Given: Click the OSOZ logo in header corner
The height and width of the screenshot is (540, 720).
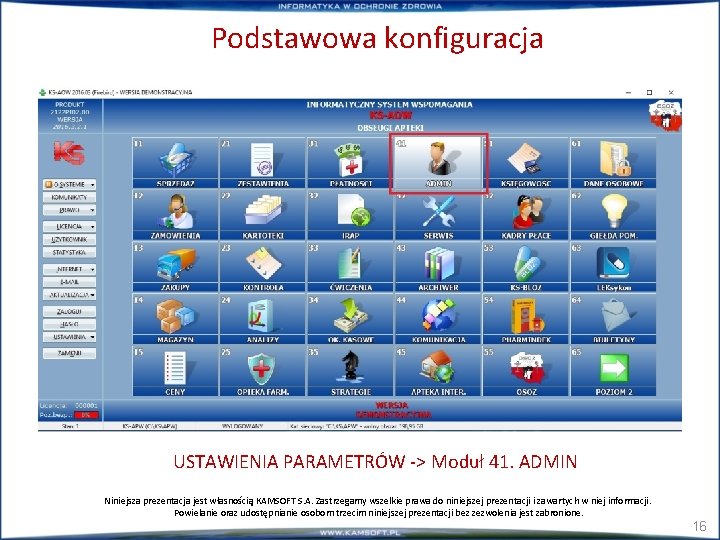Looking at the screenshot, I should (665, 116).
